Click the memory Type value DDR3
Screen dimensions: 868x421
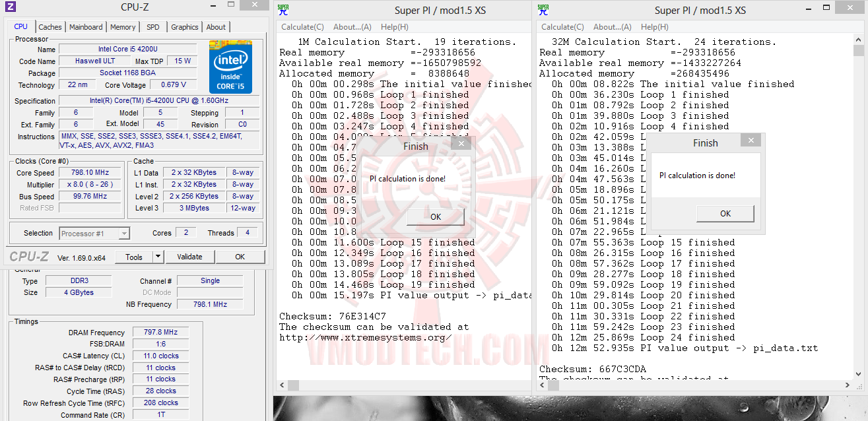(79, 281)
